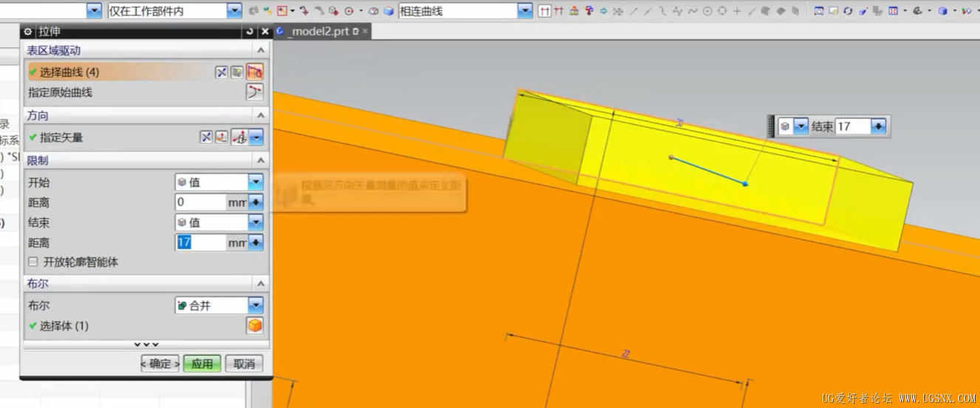Click the curve rule icon in the 选择曲线 row
Image resolution: width=980 pixels, height=408 pixels.
click(237, 72)
